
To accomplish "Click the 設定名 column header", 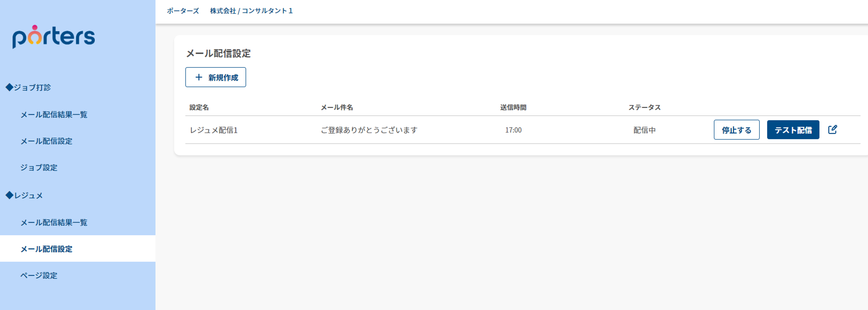I will pyautogui.click(x=199, y=107).
